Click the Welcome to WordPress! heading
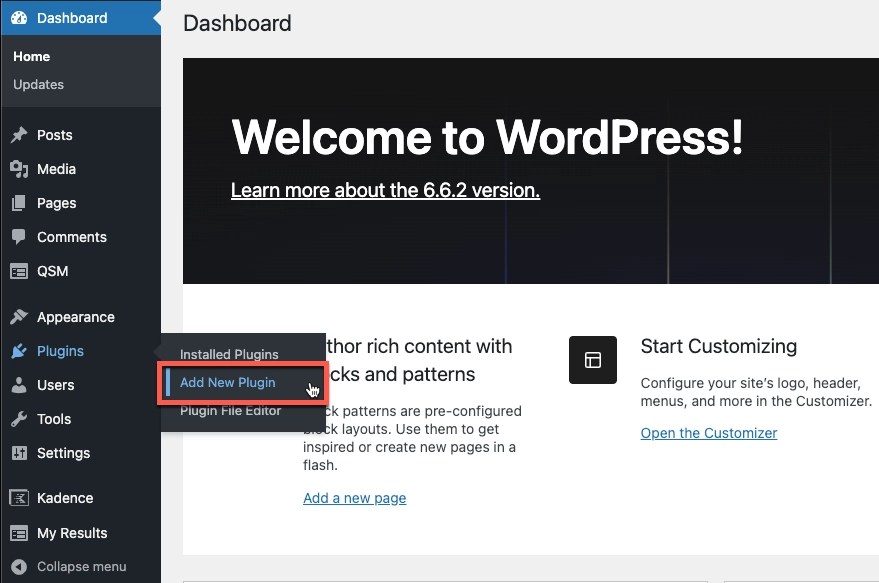 487,137
